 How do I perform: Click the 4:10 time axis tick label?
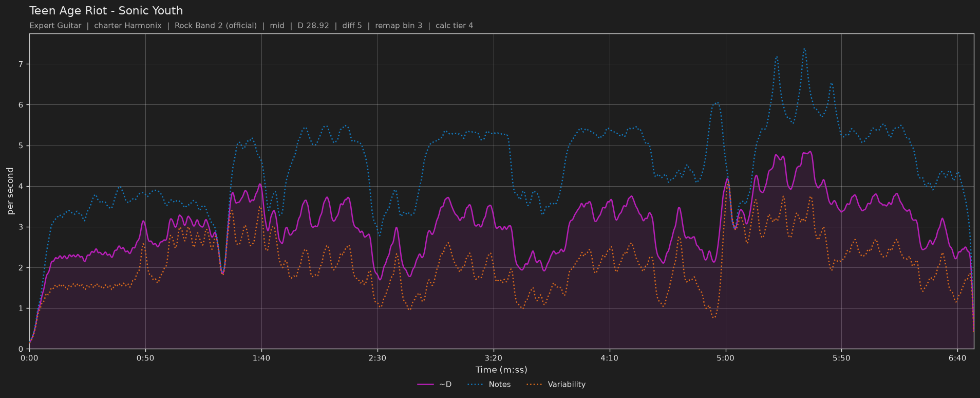pyautogui.click(x=610, y=358)
